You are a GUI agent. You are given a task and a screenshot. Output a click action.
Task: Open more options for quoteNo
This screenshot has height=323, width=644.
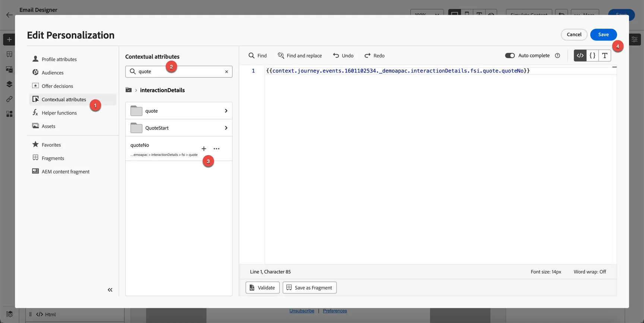(217, 149)
